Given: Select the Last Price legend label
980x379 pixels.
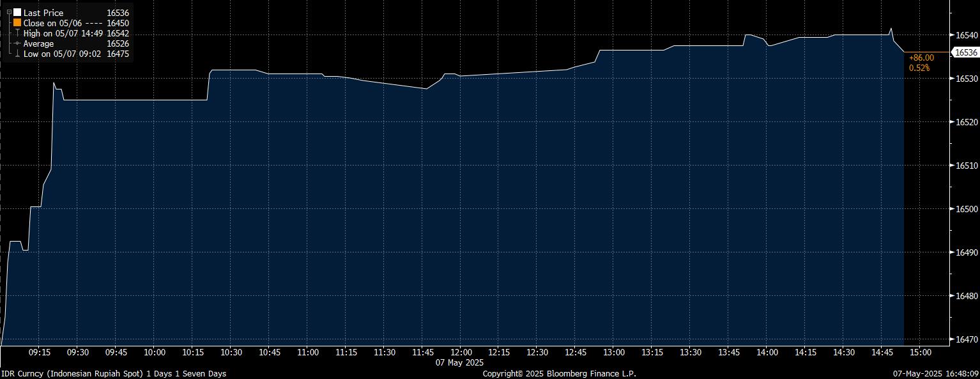Looking at the screenshot, I should pos(43,13).
